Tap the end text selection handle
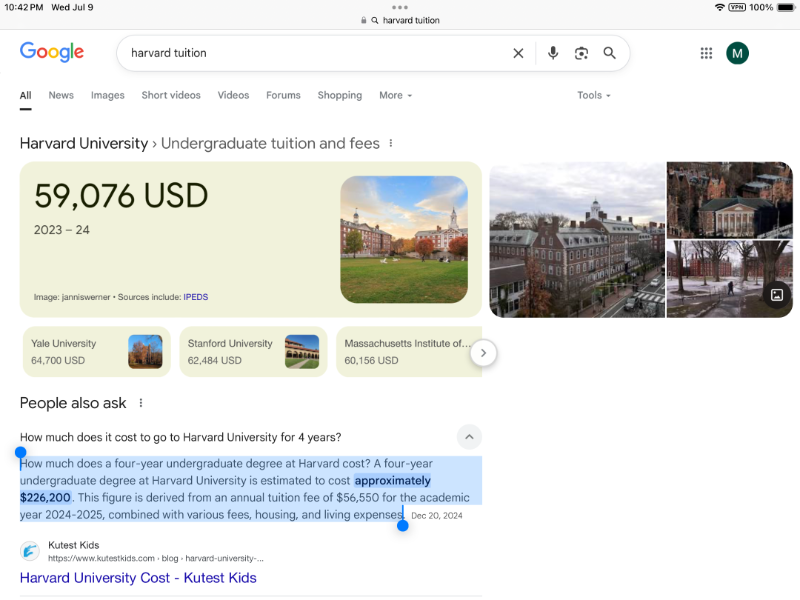The height and width of the screenshot is (600, 800). click(x=403, y=526)
